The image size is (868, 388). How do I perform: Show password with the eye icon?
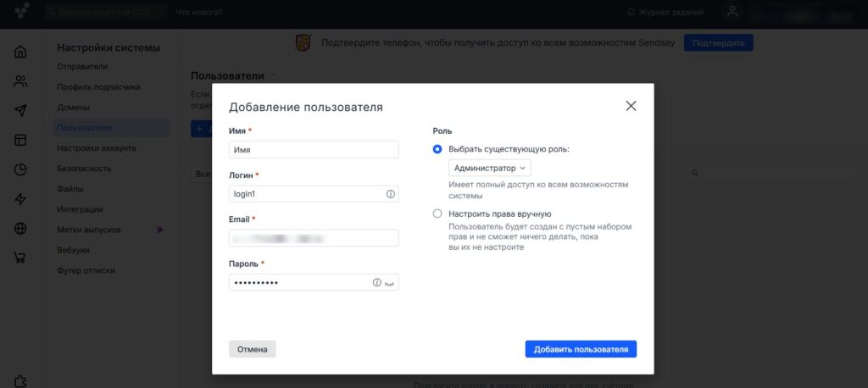390,283
